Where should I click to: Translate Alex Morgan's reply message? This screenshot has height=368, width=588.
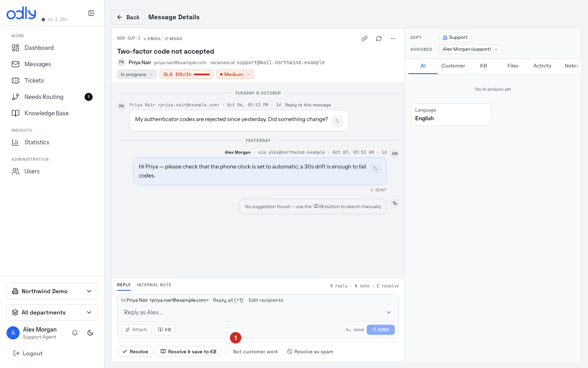click(375, 168)
